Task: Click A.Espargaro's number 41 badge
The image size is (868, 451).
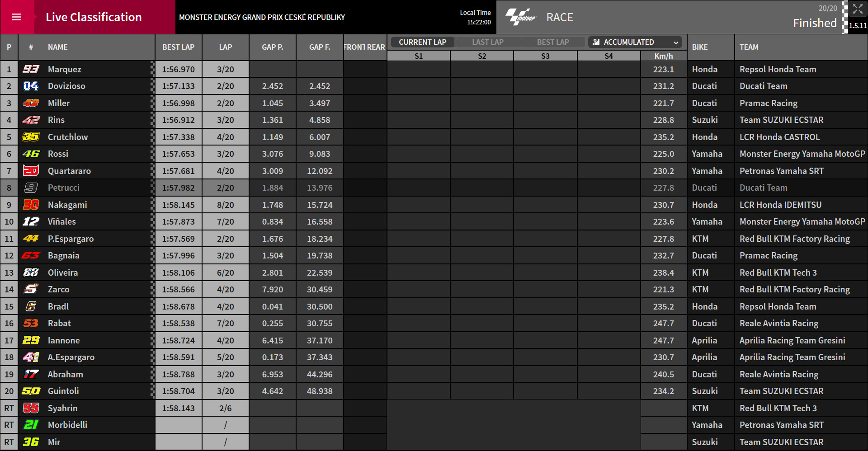Action: pos(31,357)
